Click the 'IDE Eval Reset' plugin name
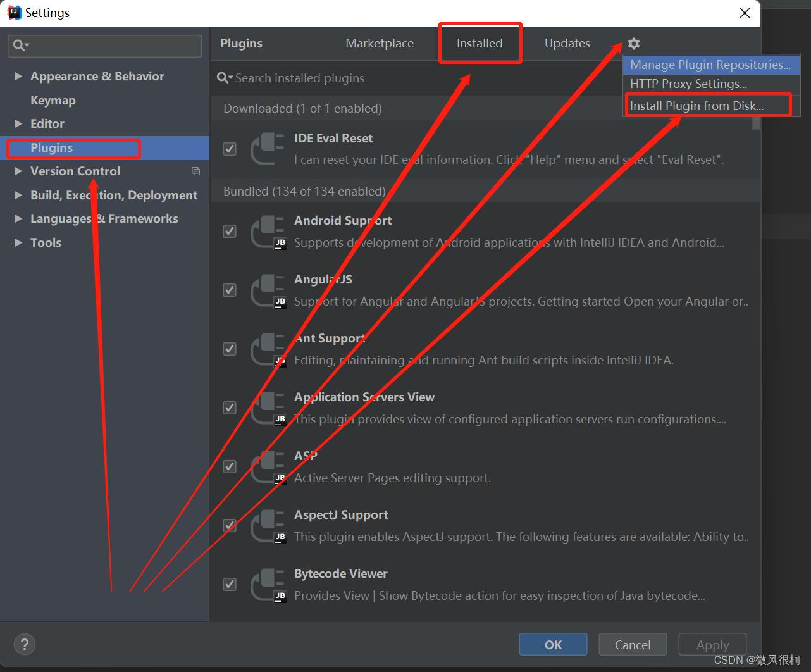811x672 pixels. (333, 139)
